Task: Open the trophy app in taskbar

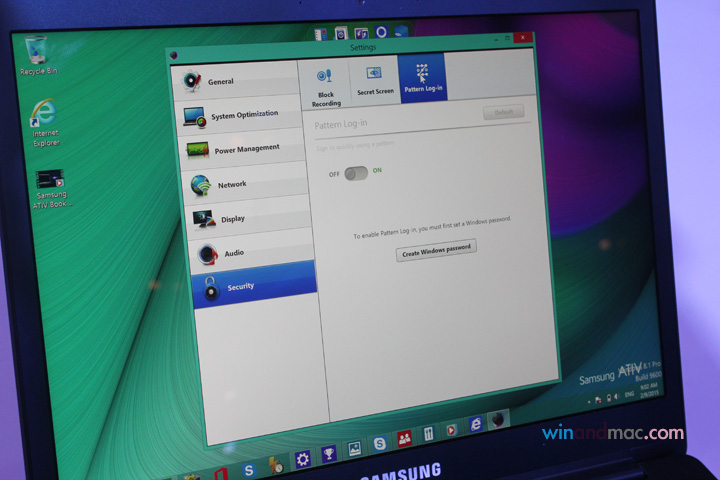Action: (x=329, y=454)
